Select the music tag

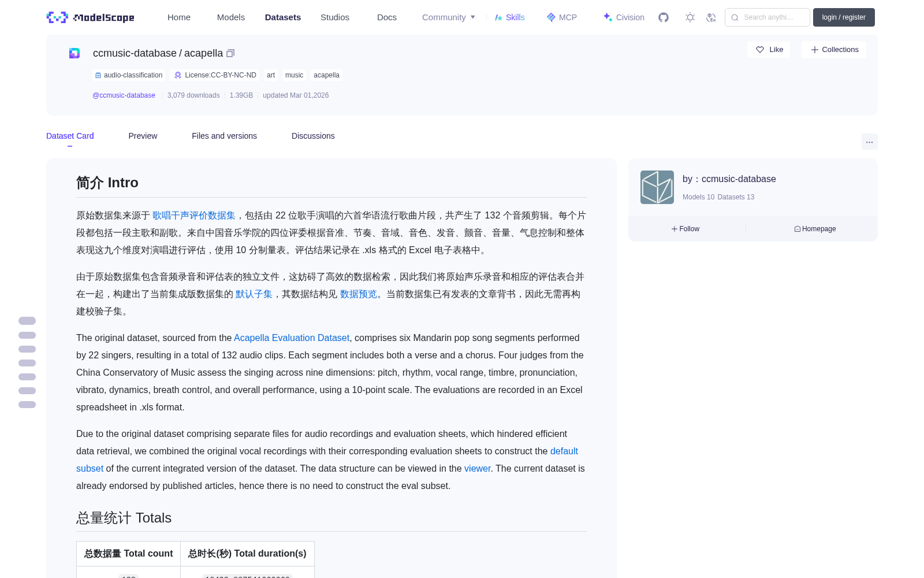click(294, 75)
